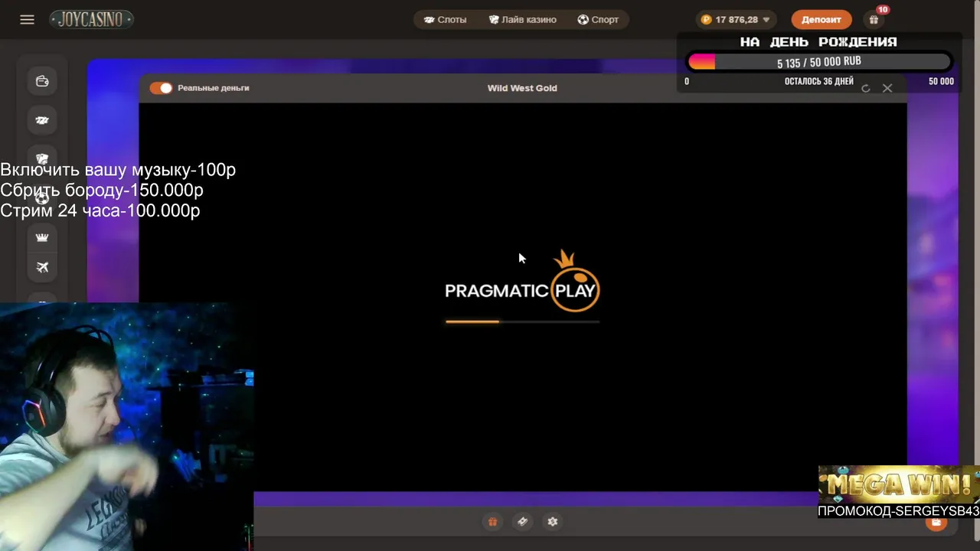Click the 5 135 / 50 000 RUB progress bar
Viewport: 980px width, 551px height.
819,61
